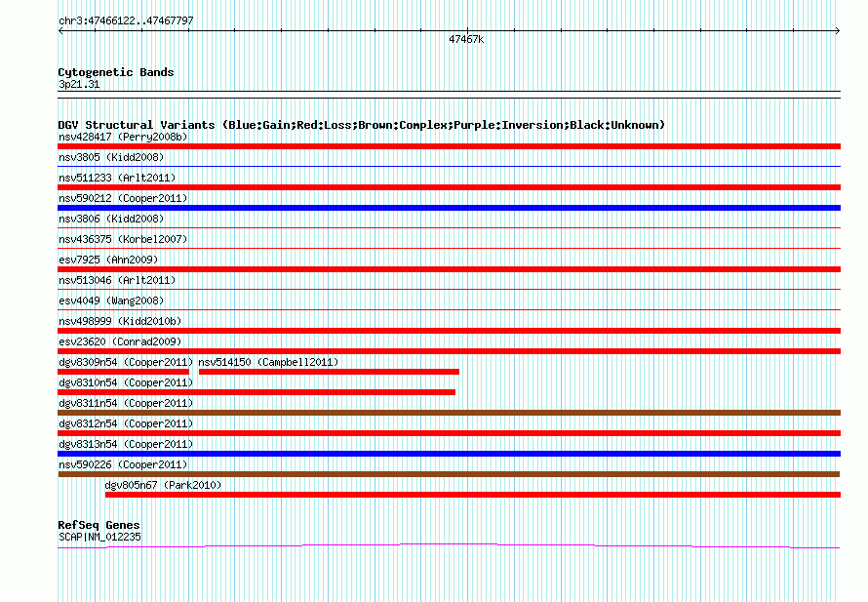Open variant esv23620 (Conrad2009) label
The image size is (868, 602).
pos(120,341)
